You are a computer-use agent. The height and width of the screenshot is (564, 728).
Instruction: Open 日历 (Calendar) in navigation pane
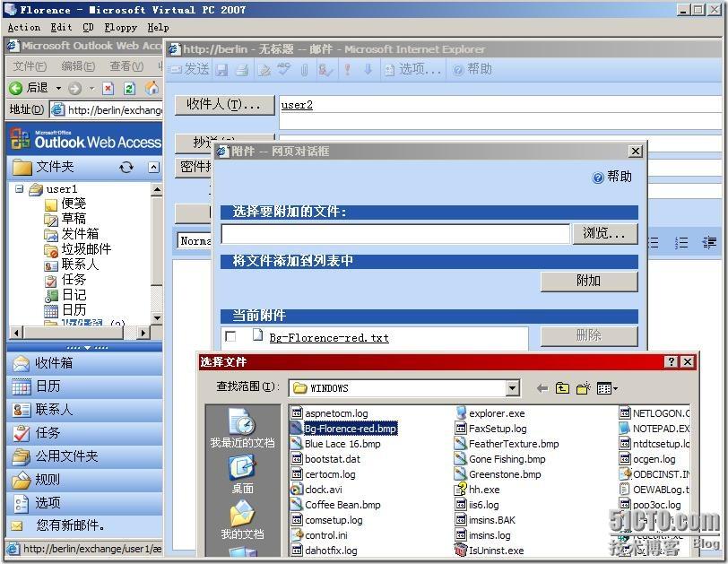[x=84, y=386]
